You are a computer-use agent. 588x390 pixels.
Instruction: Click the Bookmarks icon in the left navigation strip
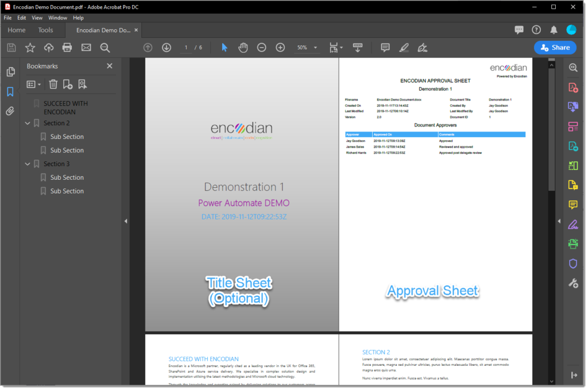pos(10,91)
